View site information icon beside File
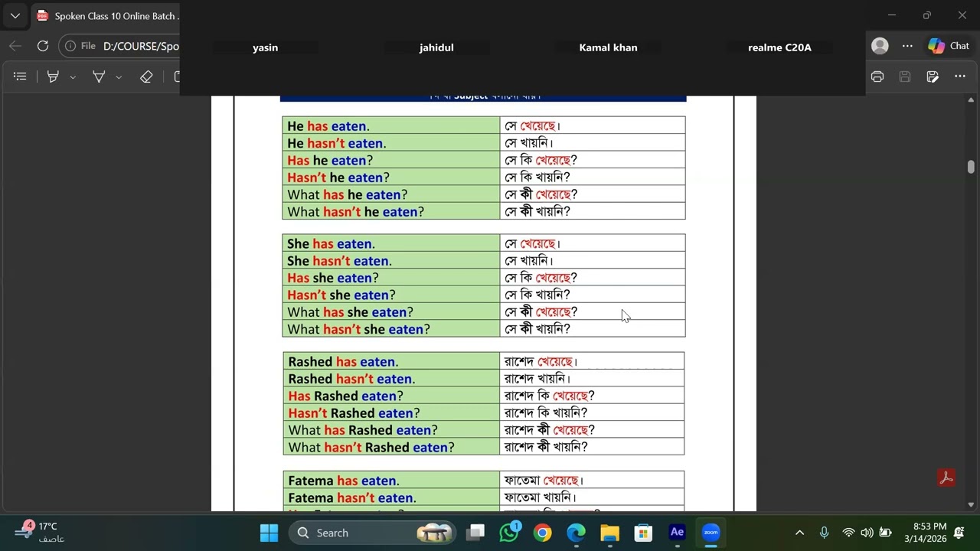This screenshot has width=980, height=551. 70,46
